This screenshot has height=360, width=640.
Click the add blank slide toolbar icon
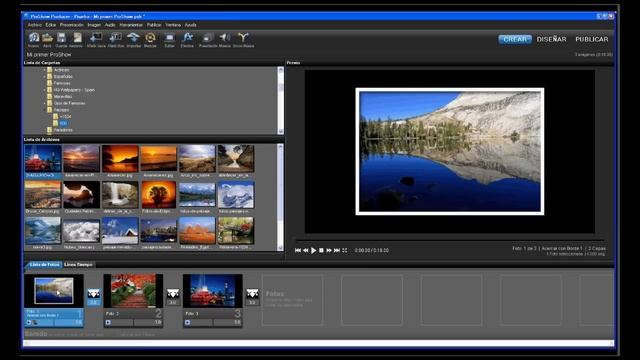pyautogui.click(x=96, y=38)
